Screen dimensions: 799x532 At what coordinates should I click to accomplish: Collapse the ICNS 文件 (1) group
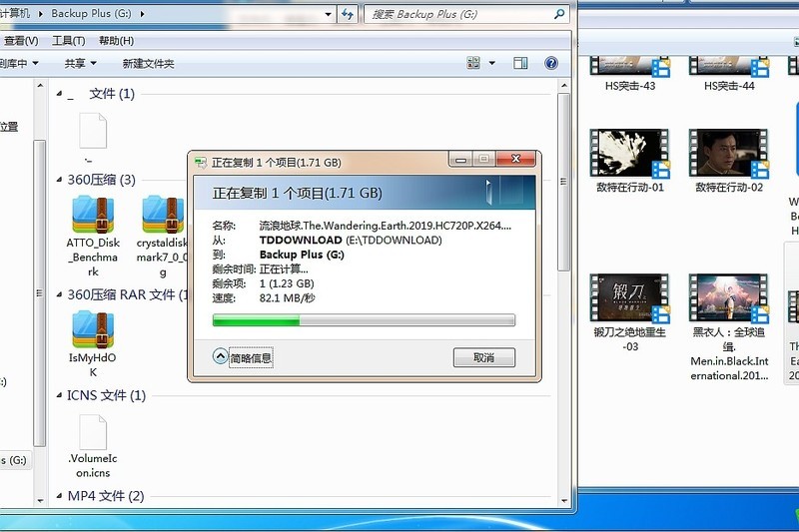pyautogui.click(x=59, y=395)
